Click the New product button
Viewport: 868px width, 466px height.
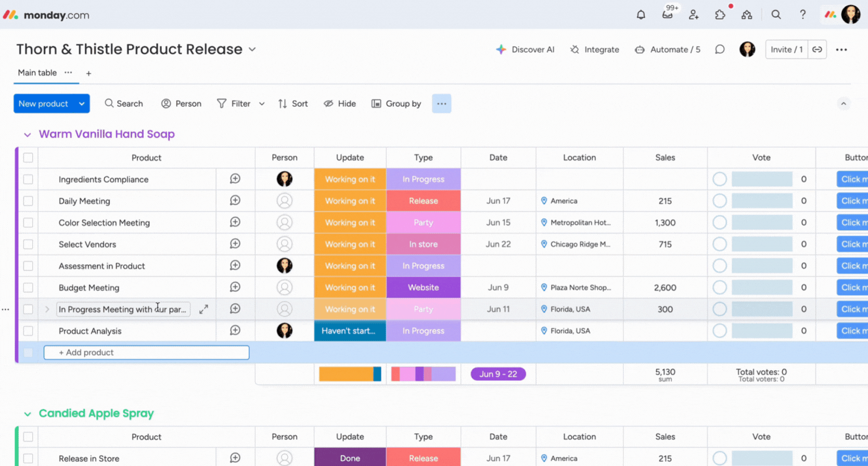coord(43,103)
